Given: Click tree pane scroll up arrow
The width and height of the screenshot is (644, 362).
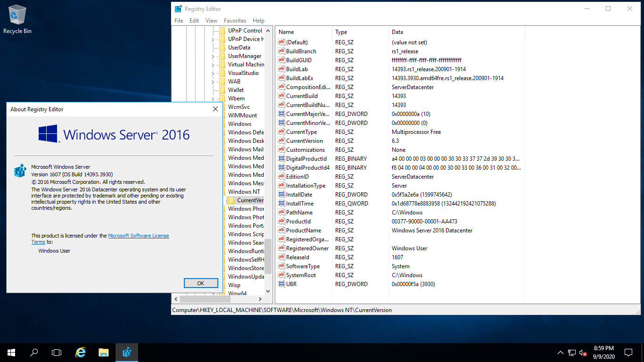Looking at the screenshot, I should 268,30.
